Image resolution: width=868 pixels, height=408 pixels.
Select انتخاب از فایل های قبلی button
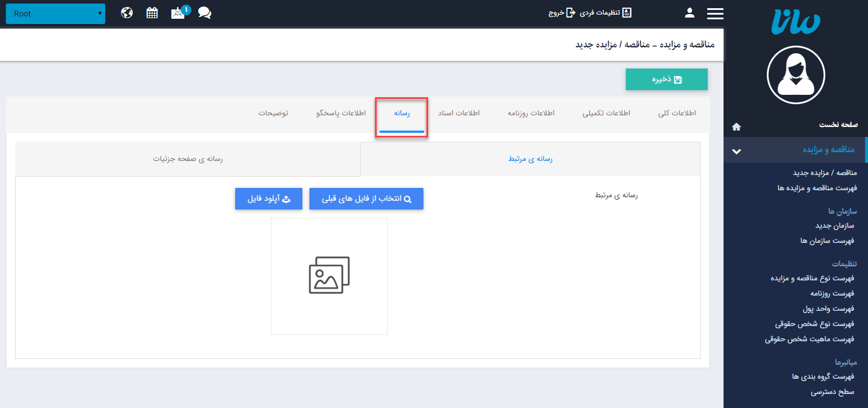tap(366, 198)
